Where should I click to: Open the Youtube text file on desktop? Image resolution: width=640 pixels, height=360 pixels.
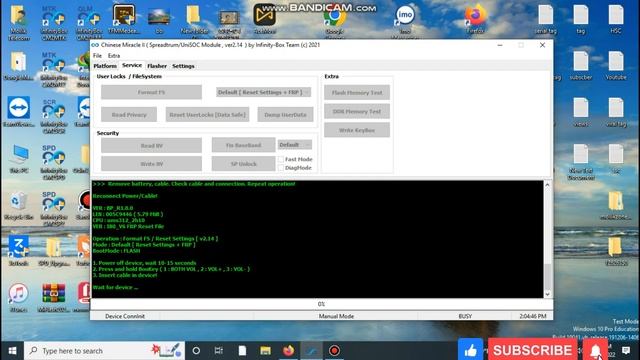616,65
